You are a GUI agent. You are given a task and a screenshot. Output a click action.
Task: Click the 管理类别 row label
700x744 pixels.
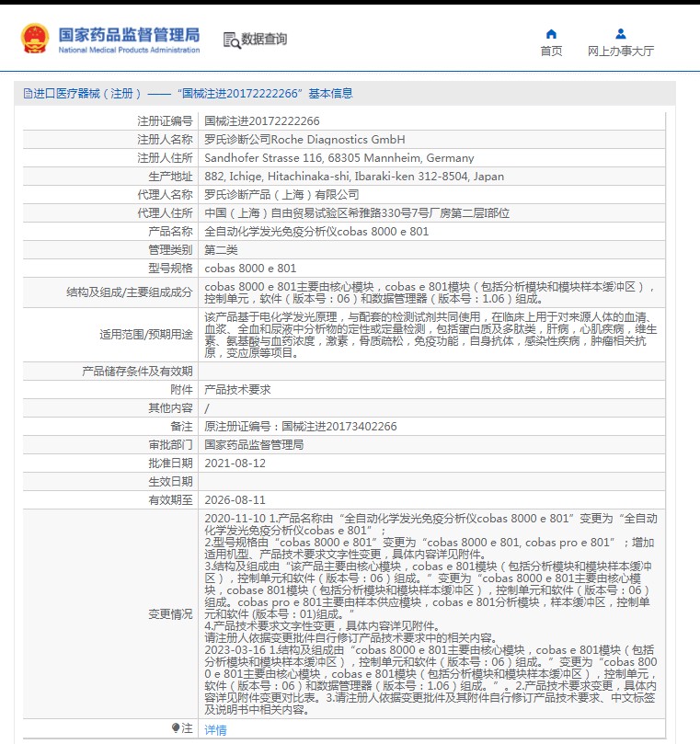170,250
